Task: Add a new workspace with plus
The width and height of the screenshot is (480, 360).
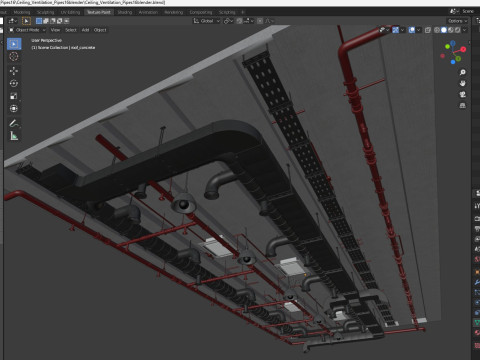Action: pyautogui.click(x=243, y=12)
